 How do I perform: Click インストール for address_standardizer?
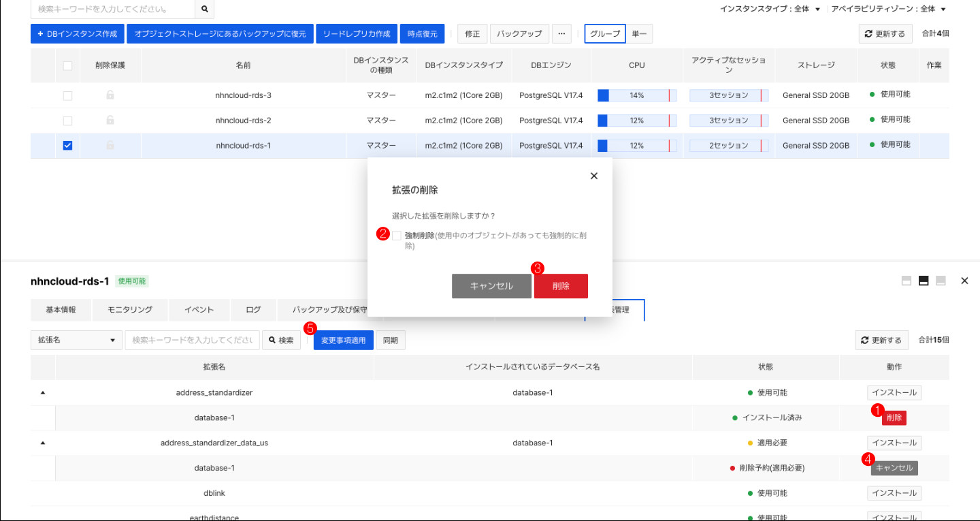(x=894, y=393)
